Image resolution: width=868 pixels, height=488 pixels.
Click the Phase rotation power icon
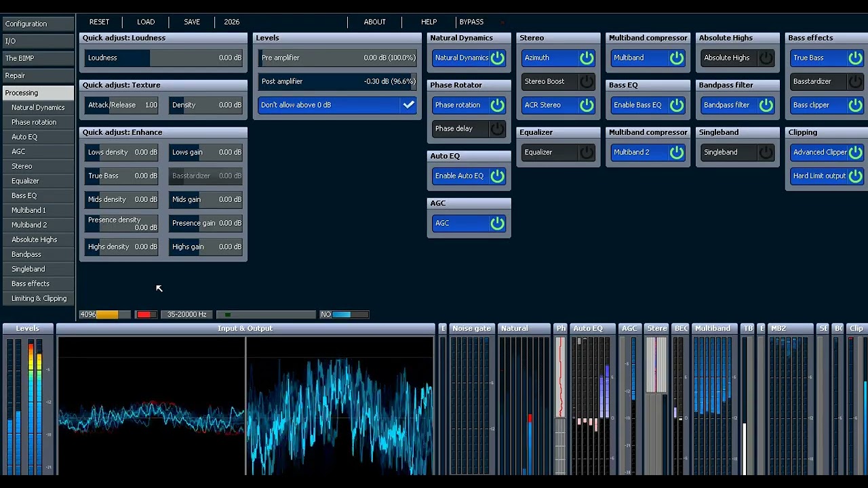pyautogui.click(x=497, y=105)
